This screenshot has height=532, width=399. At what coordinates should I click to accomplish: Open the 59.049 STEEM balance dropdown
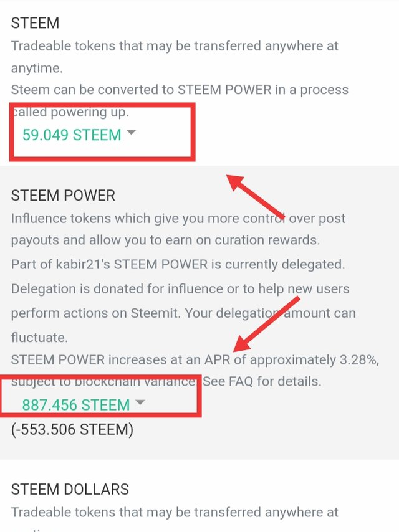(x=79, y=135)
